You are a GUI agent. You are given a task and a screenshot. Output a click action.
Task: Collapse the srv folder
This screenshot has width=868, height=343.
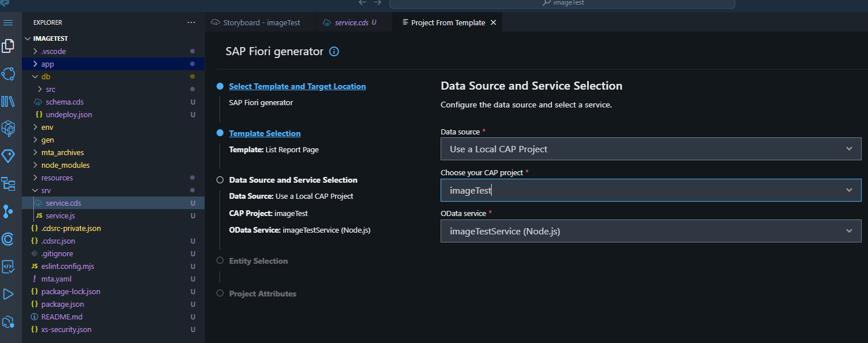tap(46, 190)
